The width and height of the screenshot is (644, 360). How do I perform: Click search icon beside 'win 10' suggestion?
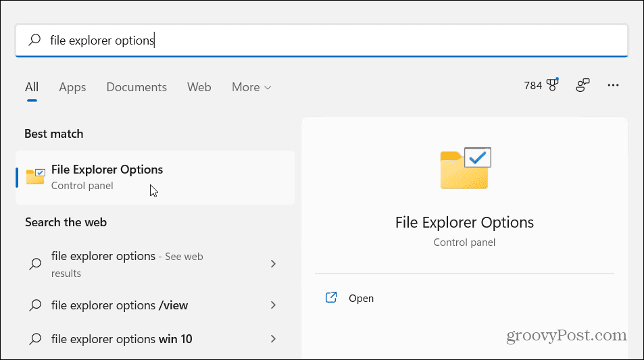(35, 338)
